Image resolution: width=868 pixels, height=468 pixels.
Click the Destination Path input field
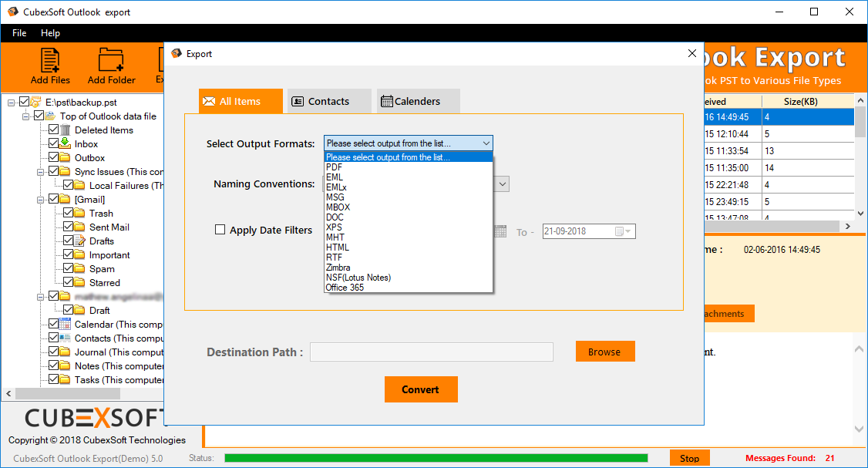(x=431, y=352)
